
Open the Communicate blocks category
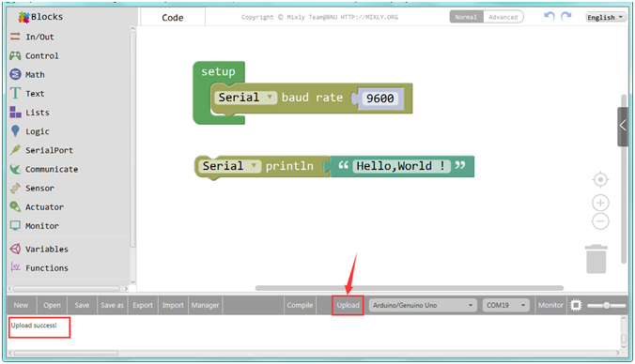click(x=44, y=169)
